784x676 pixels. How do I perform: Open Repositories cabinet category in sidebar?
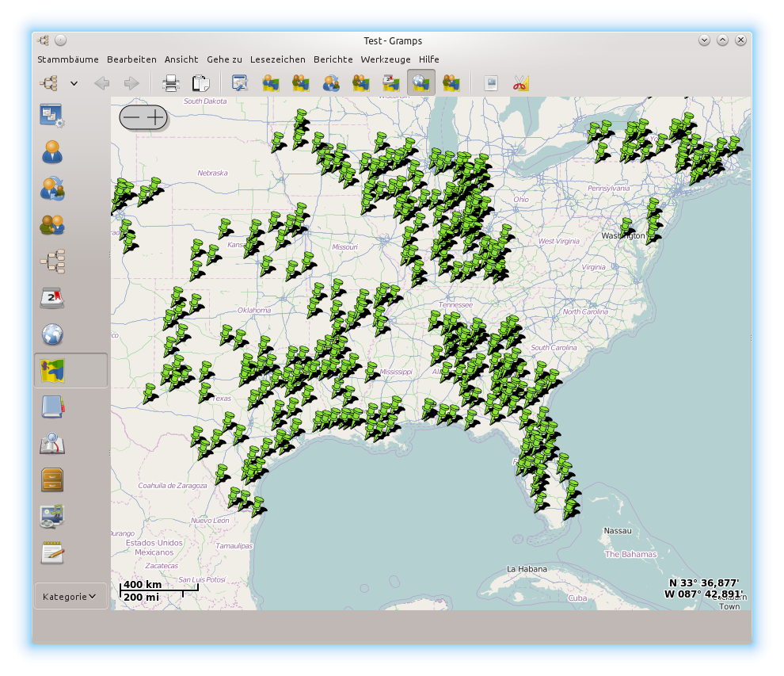52,479
